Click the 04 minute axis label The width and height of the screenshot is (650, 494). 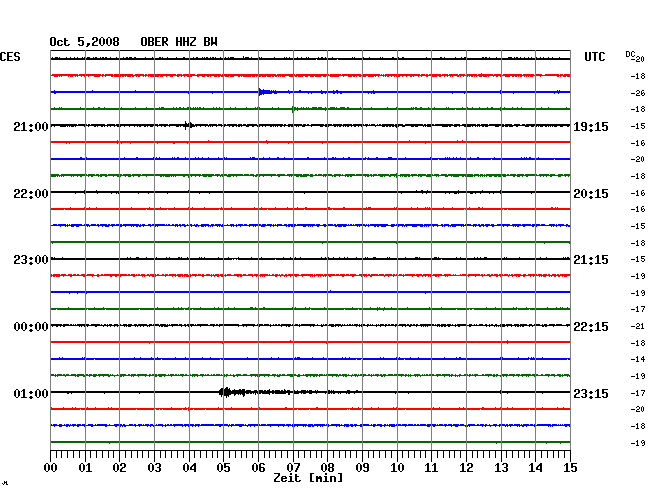(189, 468)
